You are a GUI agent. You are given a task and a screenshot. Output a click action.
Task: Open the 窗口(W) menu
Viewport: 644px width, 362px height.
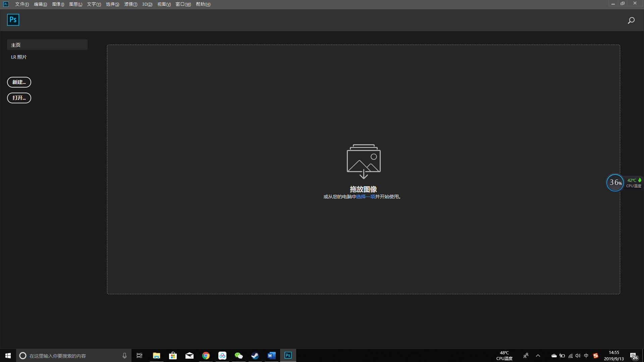[183, 4]
